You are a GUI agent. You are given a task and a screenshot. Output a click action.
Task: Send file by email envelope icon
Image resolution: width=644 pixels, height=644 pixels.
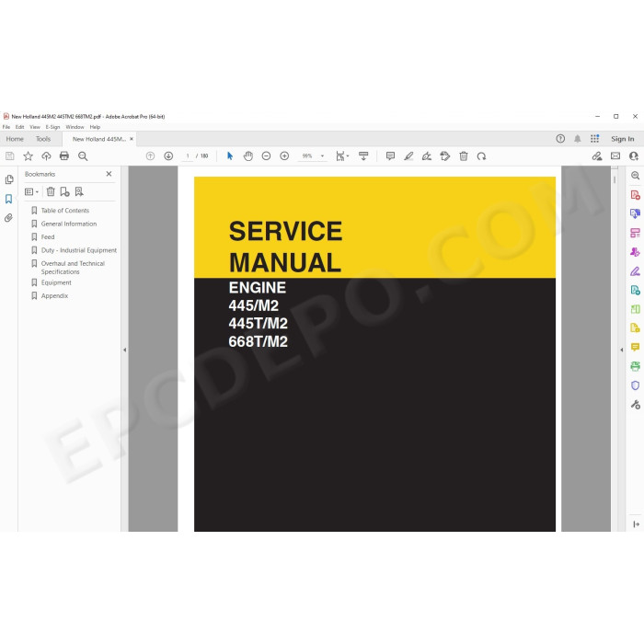(615, 155)
